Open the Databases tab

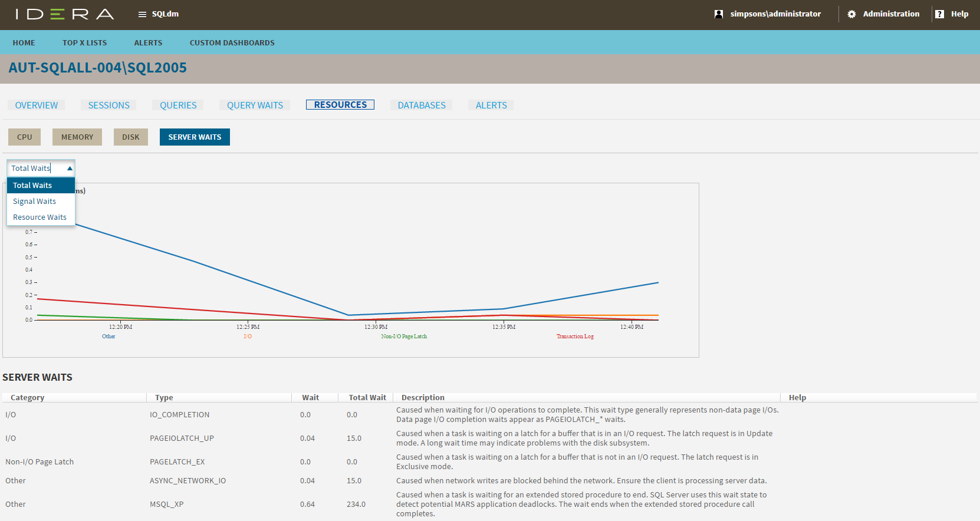pos(422,105)
